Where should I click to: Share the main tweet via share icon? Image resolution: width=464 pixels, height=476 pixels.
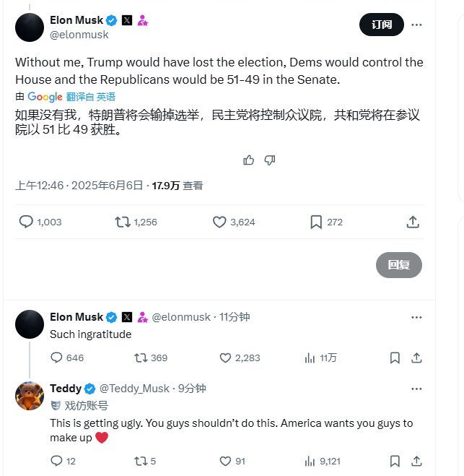[413, 222]
